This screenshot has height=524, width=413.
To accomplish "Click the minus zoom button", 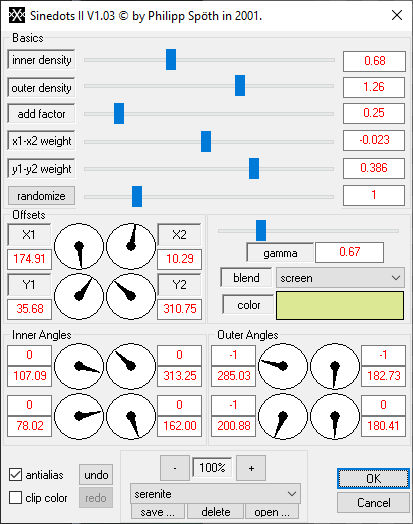I will (x=175, y=468).
